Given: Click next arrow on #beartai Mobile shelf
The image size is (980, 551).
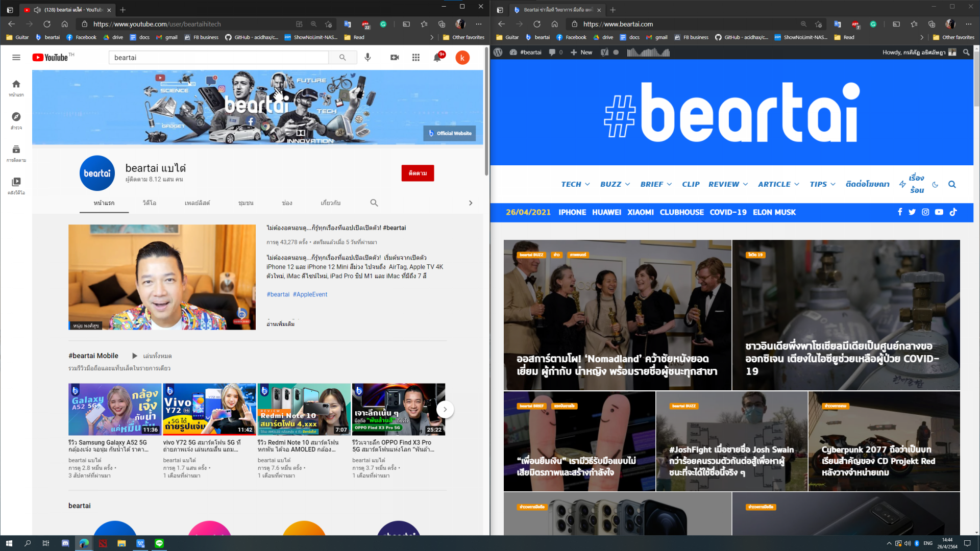Looking at the screenshot, I should pyautogui.click(x=445, y=409).
